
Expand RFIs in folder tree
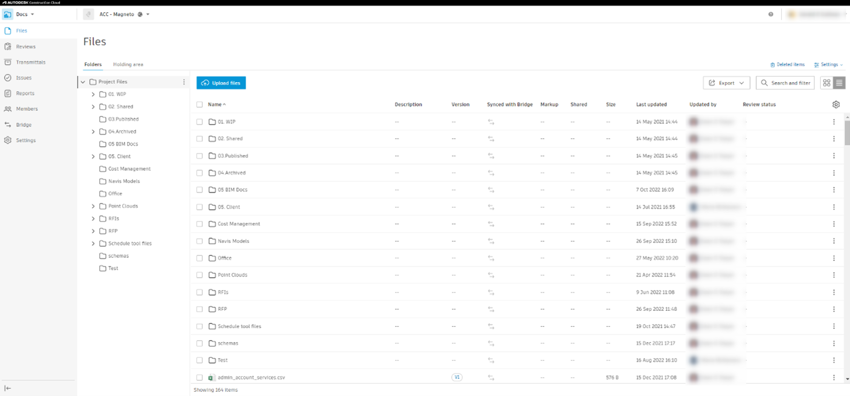[93, 219]
